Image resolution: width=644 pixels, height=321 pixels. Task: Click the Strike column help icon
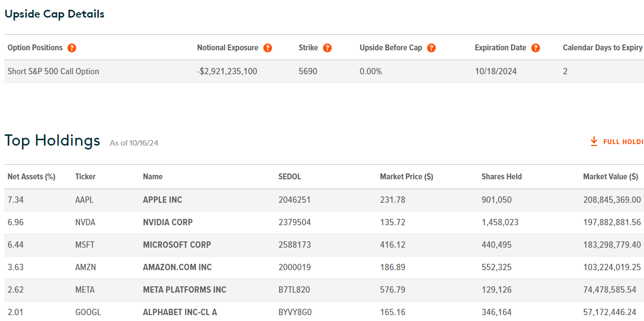tap(328, 48)
